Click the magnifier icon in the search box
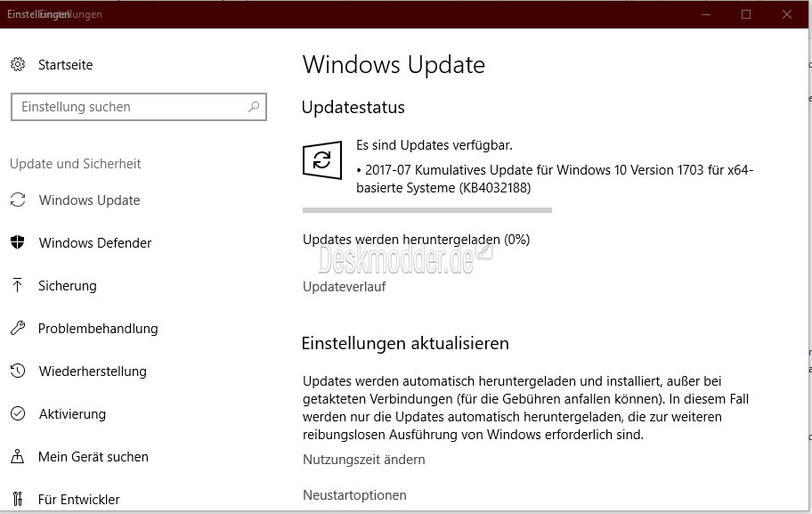This screenshot has height=514, width=812. [254, 107]
